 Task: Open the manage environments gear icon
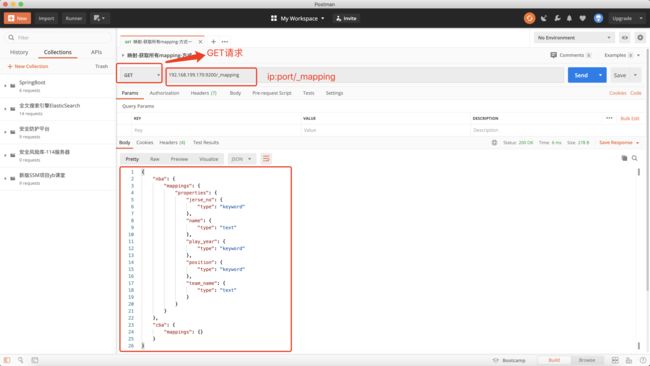[640, 38]
